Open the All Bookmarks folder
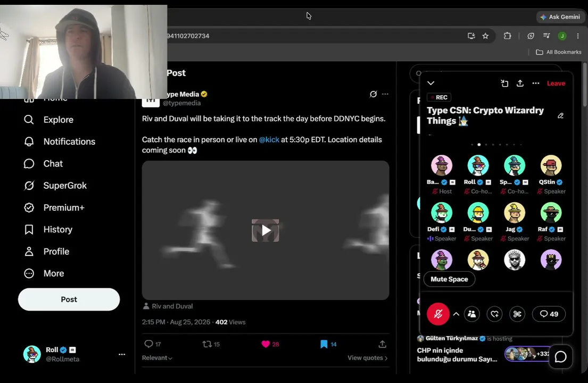This screenshot has width=588, height=383. pos(559,52)
